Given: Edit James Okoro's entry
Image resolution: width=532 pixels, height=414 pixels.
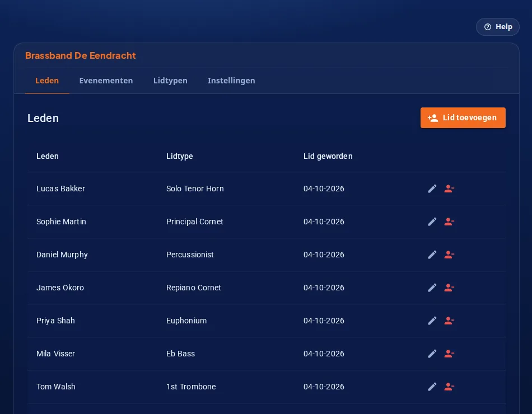Looking at the screenshot, I should 432,288.
